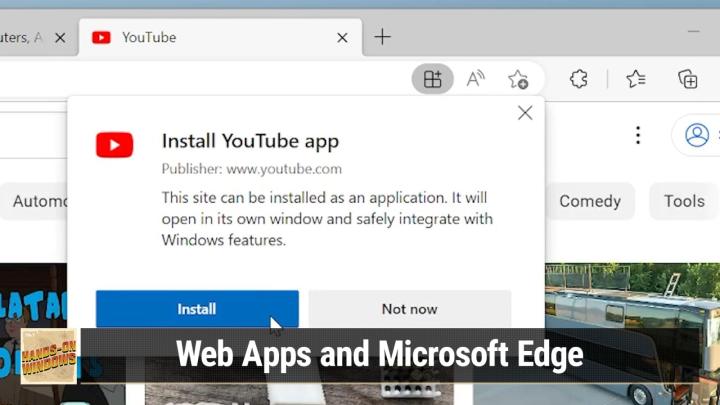Click the Not now button
The height and width of the screenshot is (405, 720).
(x=410, y=309)
